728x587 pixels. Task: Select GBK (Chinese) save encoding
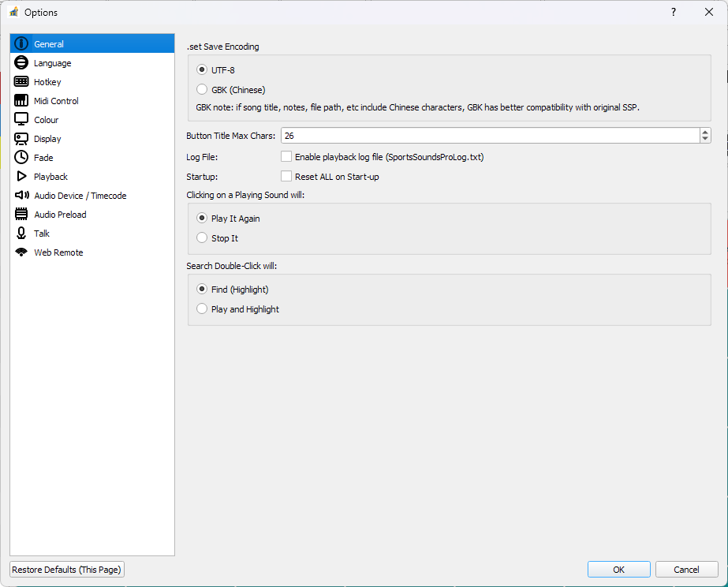coord(202,89)
